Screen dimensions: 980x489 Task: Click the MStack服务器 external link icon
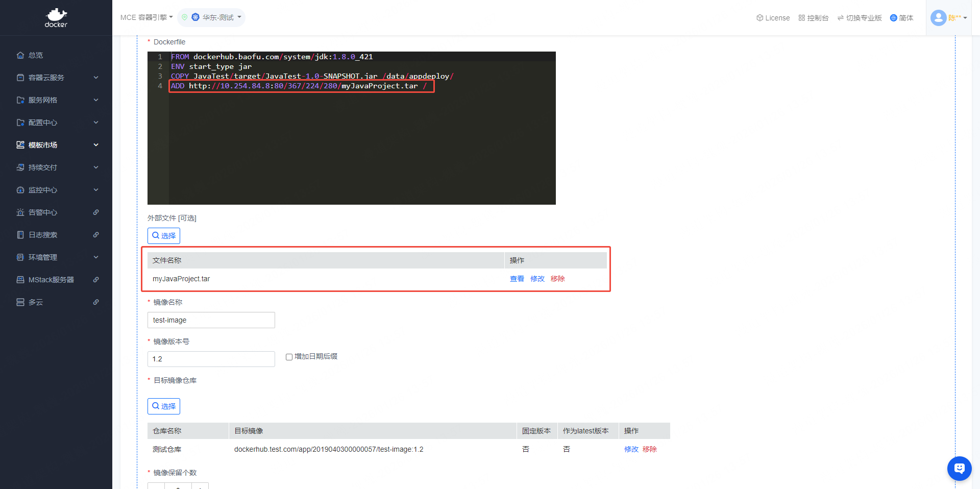pos(96,280)
